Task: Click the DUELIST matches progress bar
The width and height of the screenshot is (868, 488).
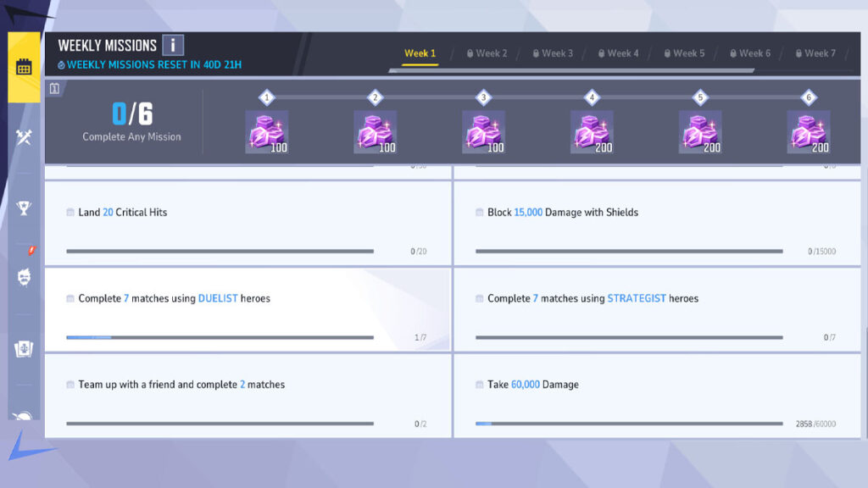Action: click(220, 337)
